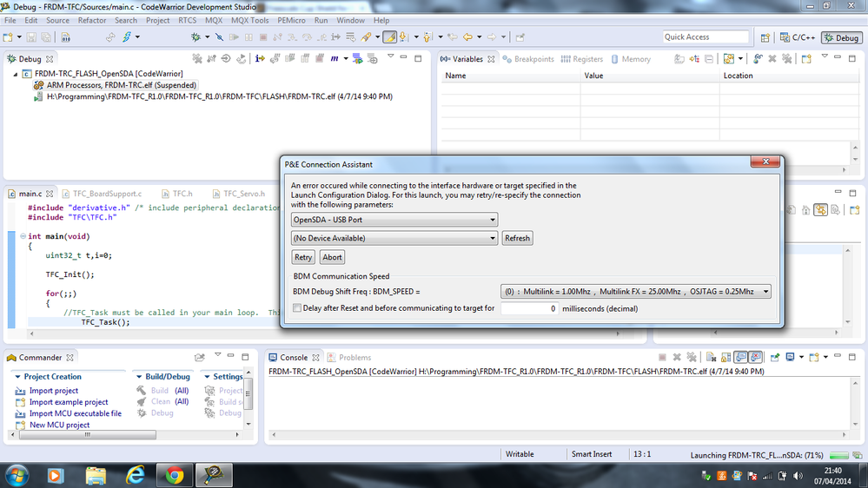The width and height of the screenshot is (868, 488).
Task: Click the Import example project link
Action: tap(69, 402)
